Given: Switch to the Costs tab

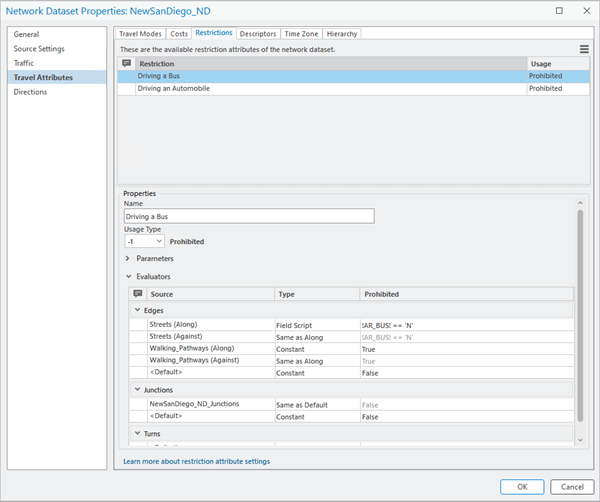Looking at the screenshot, I should click(x=179, y=33).
